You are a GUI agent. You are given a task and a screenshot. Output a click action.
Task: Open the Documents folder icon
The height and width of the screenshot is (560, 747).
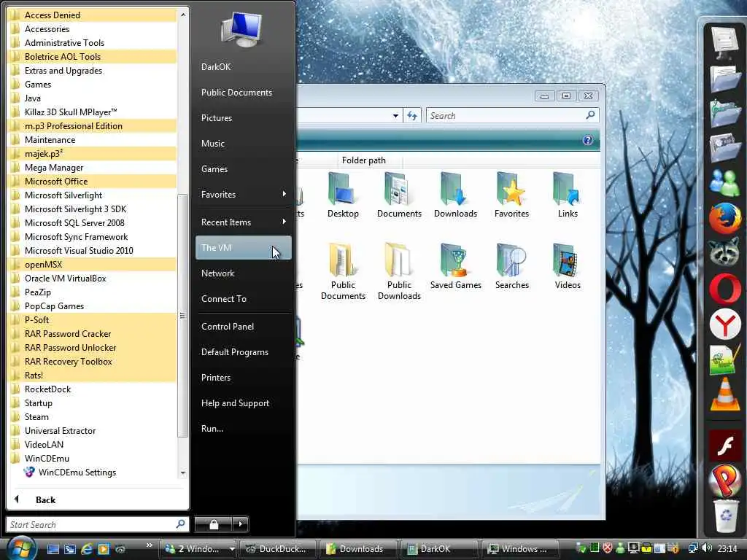coord(399,195)
